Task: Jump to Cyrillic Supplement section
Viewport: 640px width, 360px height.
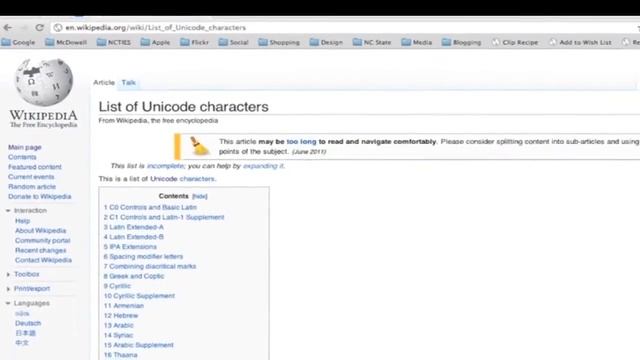Action: 139,296
